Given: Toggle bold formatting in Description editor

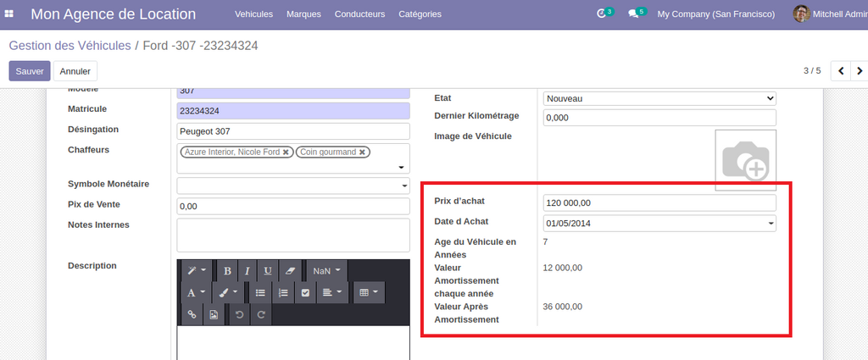Looking at the screenshot, I should (227, 271).
